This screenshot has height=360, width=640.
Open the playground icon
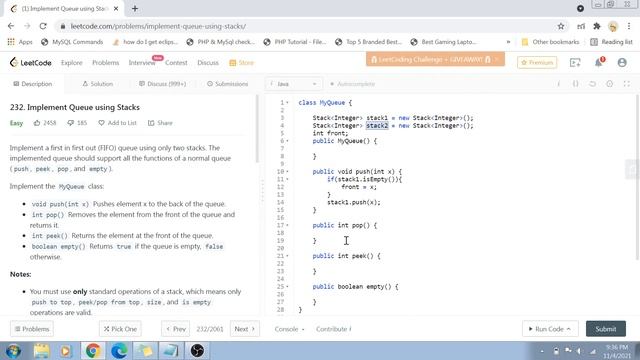(575, 62)
